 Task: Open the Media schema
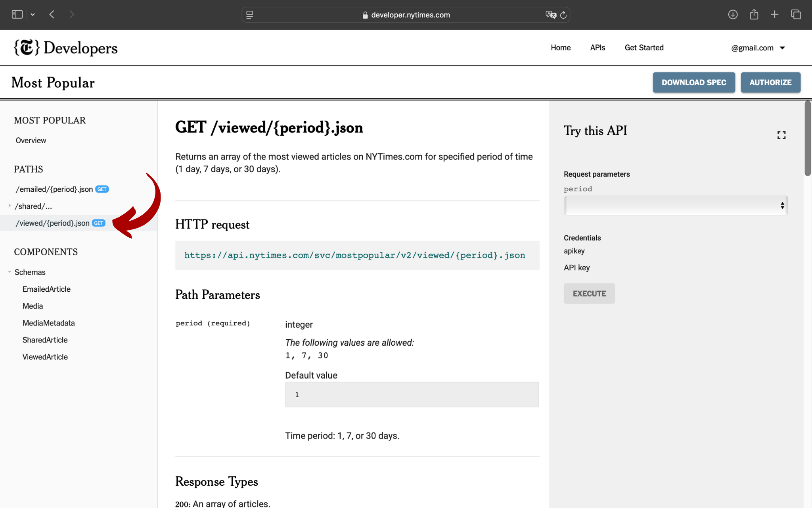tap(33, 306)
